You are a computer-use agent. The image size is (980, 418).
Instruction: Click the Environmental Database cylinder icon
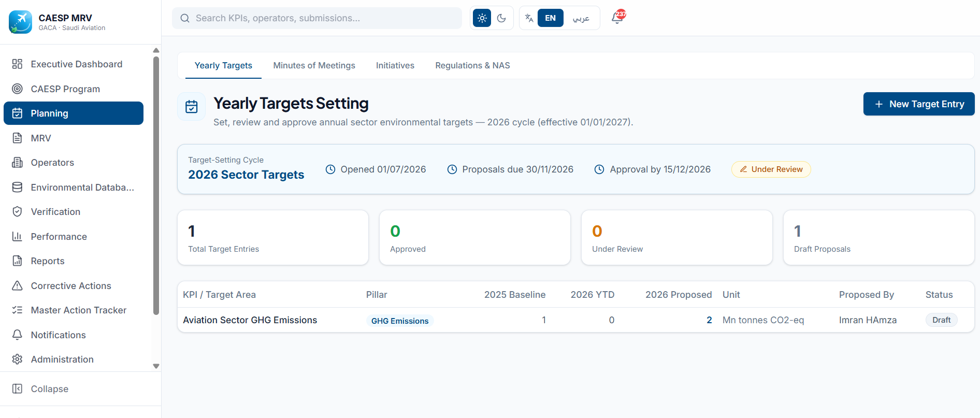(17, 188)
